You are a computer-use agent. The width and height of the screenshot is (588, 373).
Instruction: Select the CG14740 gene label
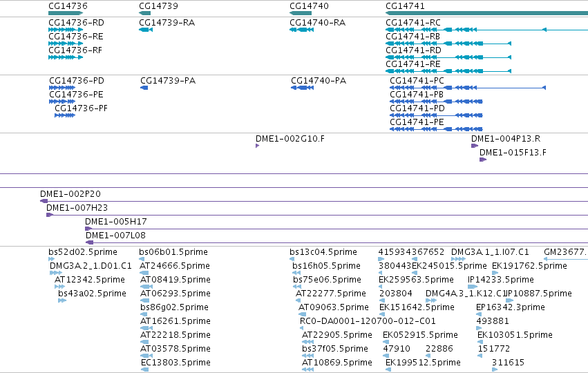click(309, 6)
